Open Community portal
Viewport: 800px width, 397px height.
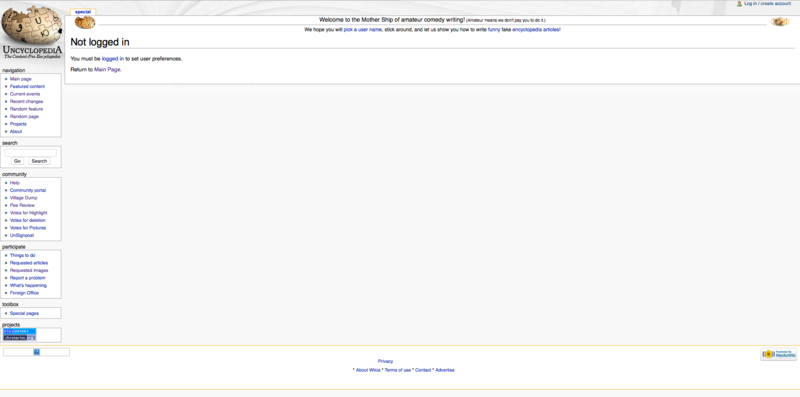[x=28, y=190]
